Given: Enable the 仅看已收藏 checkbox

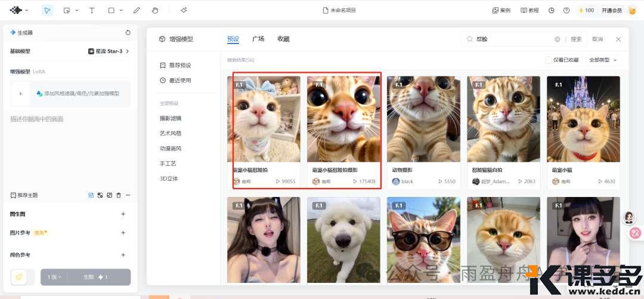Looking at the screenshot, I should click(x=549, y=60).
